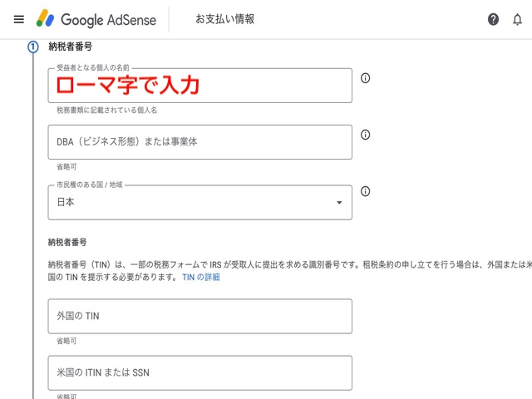Focus the 受益者となる個人の名前 input field
This screenshot has width=532, height=399.
click(199, 86)
